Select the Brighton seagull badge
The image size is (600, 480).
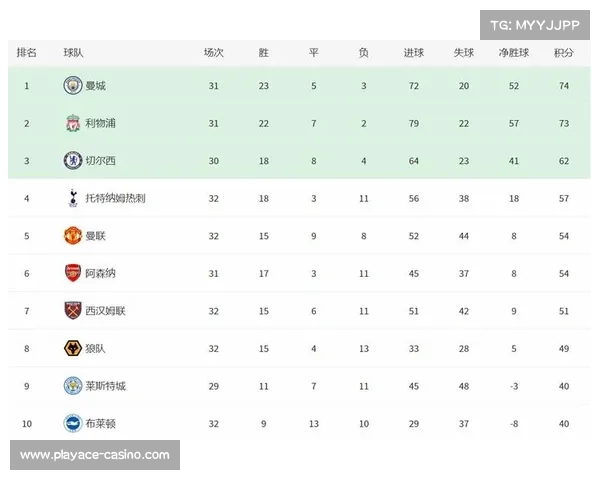pyautogui.click(x=73, y=423)
